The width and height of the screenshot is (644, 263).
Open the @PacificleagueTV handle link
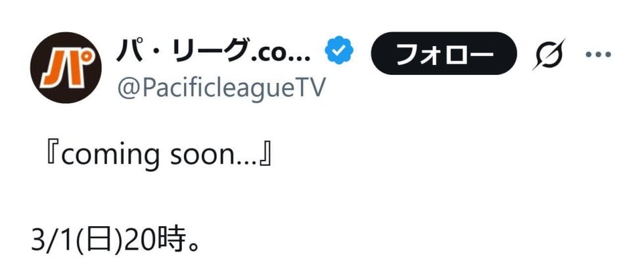coord(221,87)
